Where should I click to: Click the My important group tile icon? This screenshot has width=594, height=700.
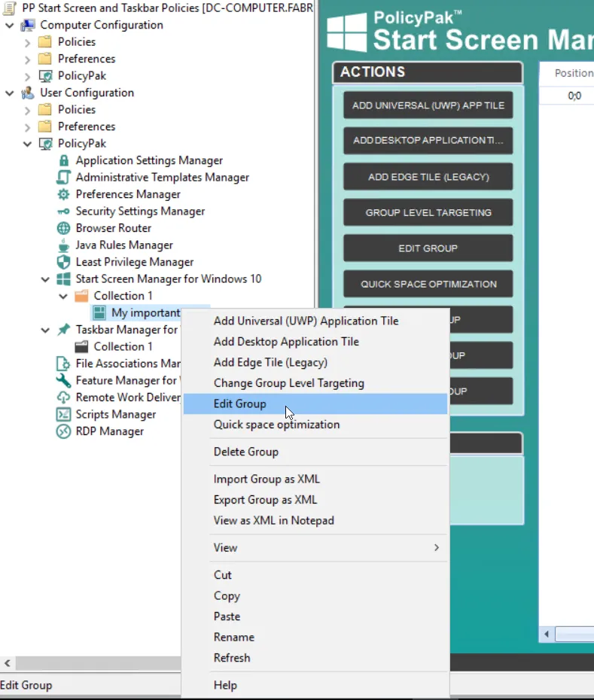99,313
